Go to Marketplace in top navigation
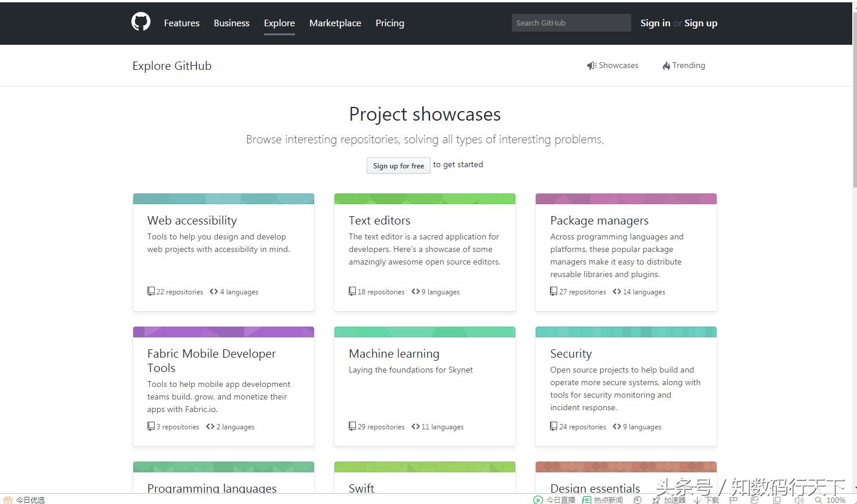The height and width of the screenshot is (504, 857). (x=335, y=23)
